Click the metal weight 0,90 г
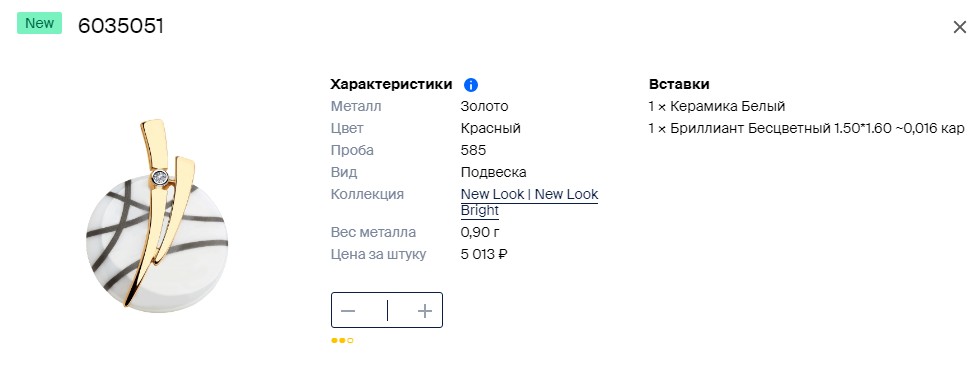The height and width of the screenshot is (368, 975). point(480,232)
